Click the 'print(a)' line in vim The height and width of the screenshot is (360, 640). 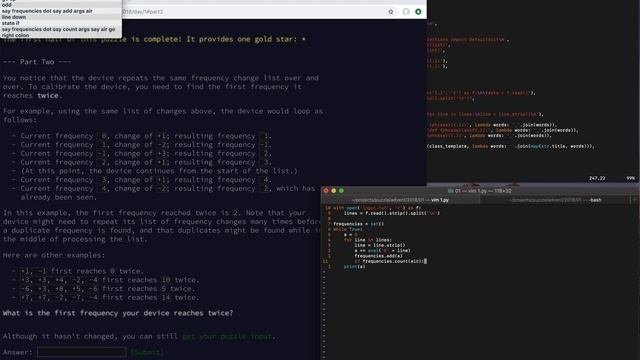pos(354,267)
